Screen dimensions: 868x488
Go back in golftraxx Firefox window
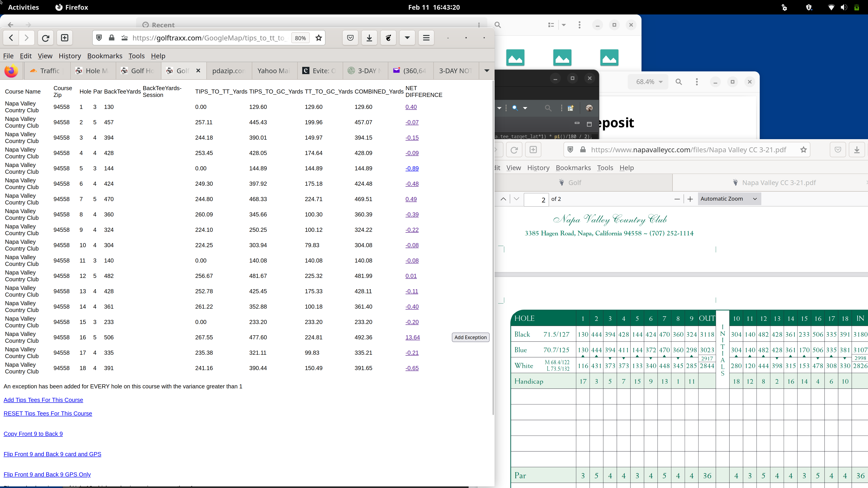pyautogui.click(x=11, y=38)
